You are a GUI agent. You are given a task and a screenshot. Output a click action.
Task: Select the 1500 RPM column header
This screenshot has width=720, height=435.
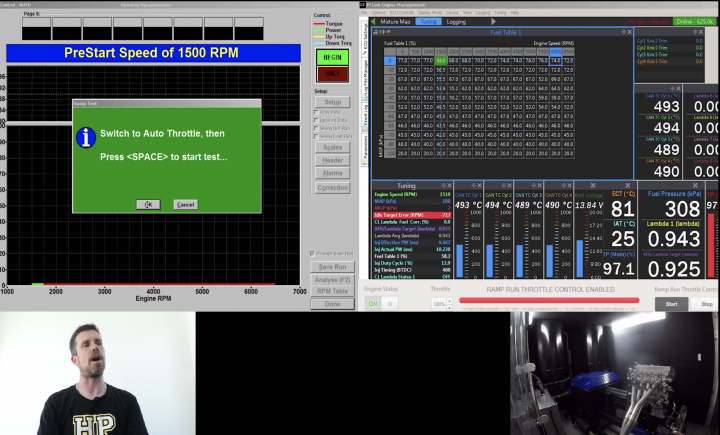click(x=441, y=52)
